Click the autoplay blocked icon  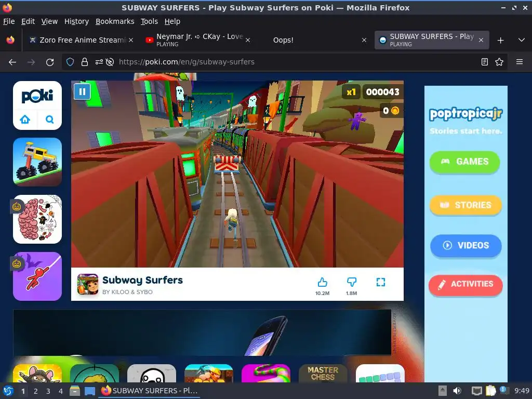coord(110,62)
